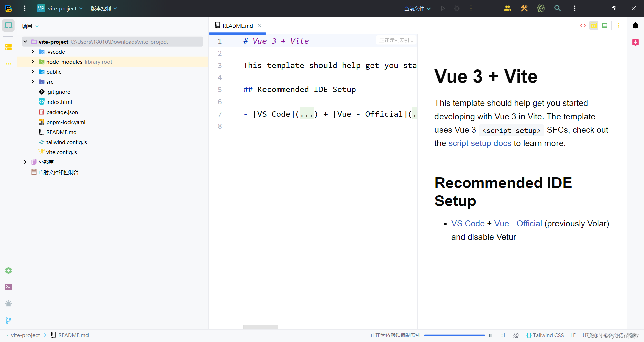Viewport: 644px width, 342px height.
Task: Open pink AI star tool window
Action: (635, 42)
